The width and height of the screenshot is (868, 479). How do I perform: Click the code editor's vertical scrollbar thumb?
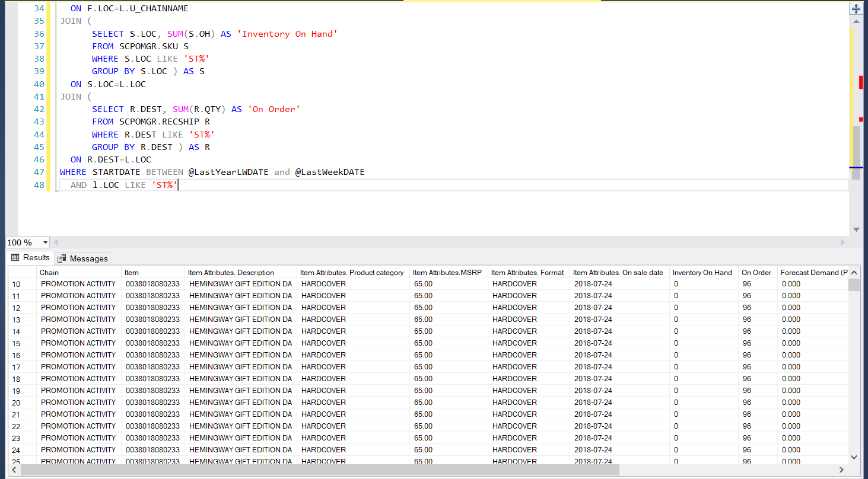(x=856, y=151)
